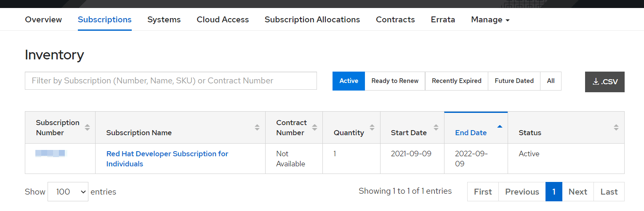Go to the Systems tab
Screen dimensions: 644x211
(164, 20)
